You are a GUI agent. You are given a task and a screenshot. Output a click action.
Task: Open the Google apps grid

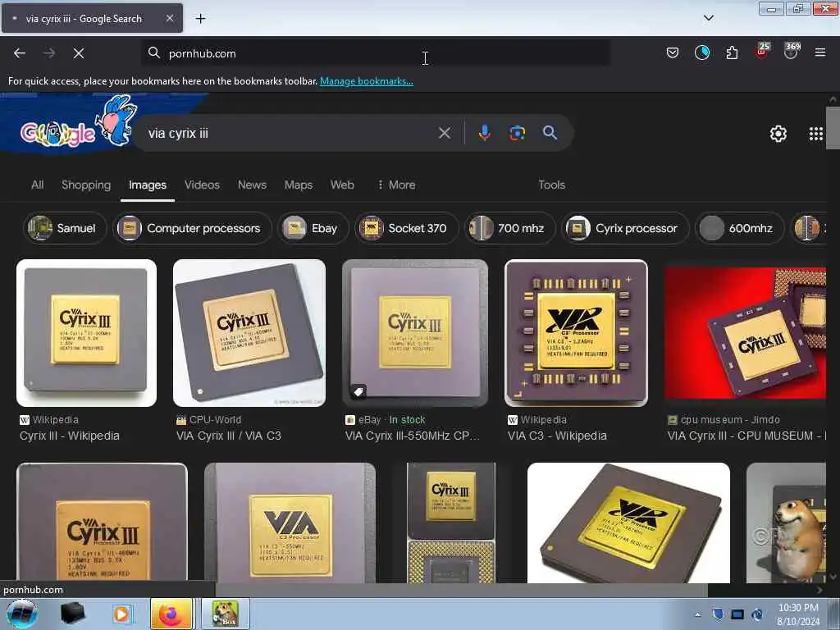click(x=816, y=134)
